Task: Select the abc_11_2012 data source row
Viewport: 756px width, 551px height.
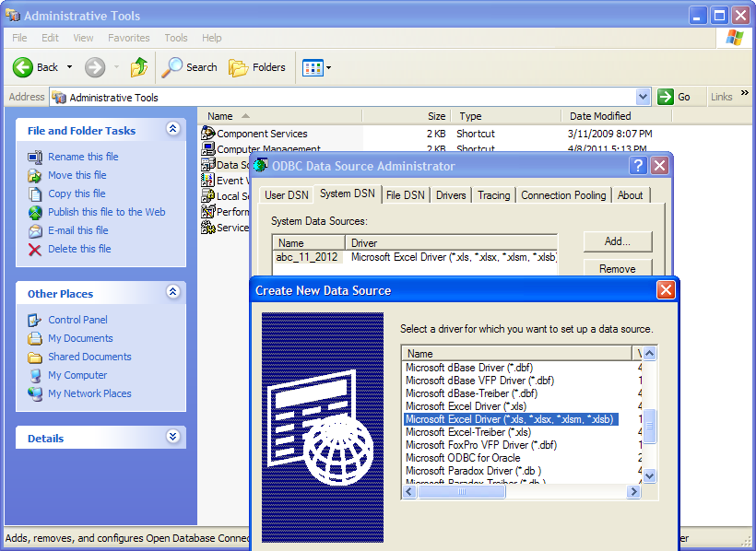Action: point(415,257)
